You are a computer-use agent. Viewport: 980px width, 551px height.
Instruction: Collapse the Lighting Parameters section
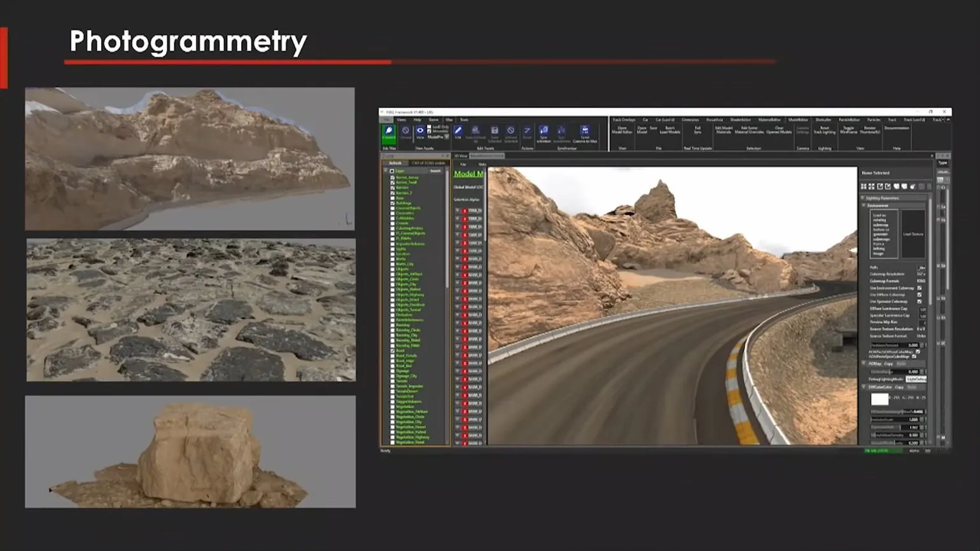(x=864, y=198)
